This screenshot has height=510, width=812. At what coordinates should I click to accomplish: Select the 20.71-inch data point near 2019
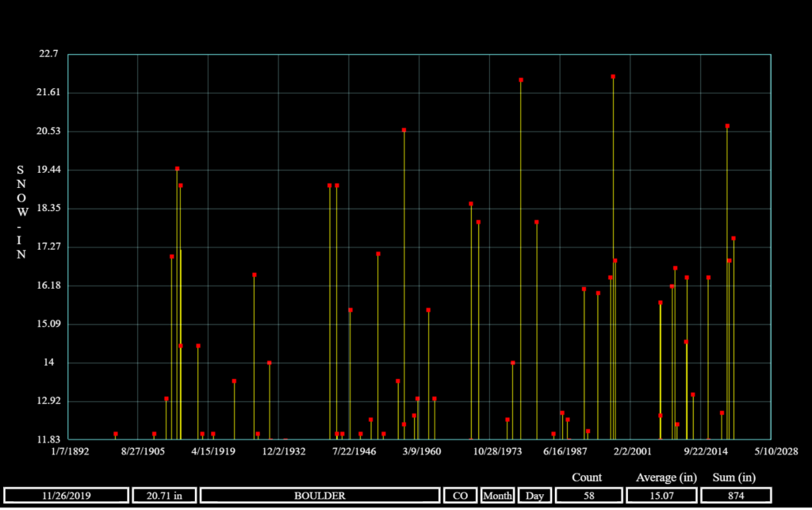(728, 126)
